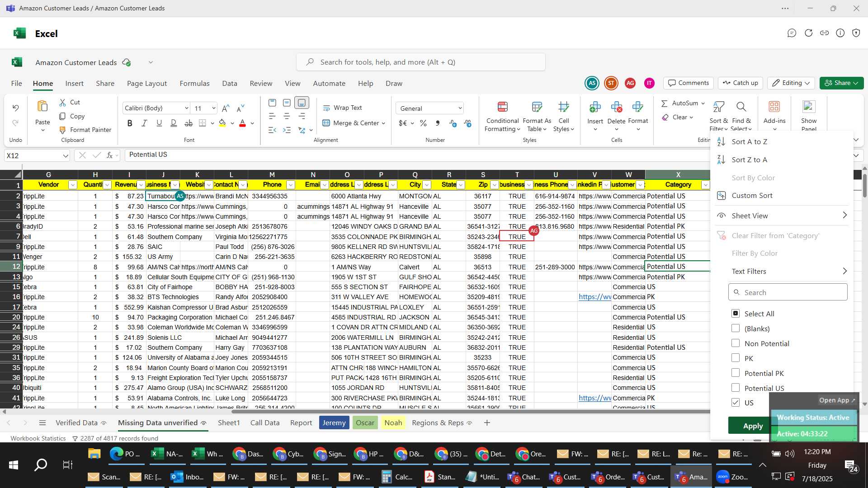Open the font size dropdown
The height and width of the screenshot is (488, 868).
click(x=213, y=108)
